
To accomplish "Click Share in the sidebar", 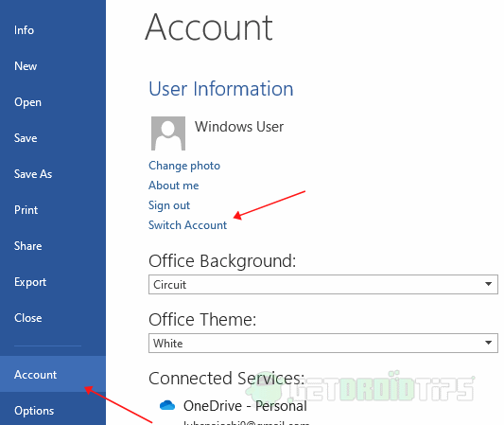I will [x=28, y=246].
